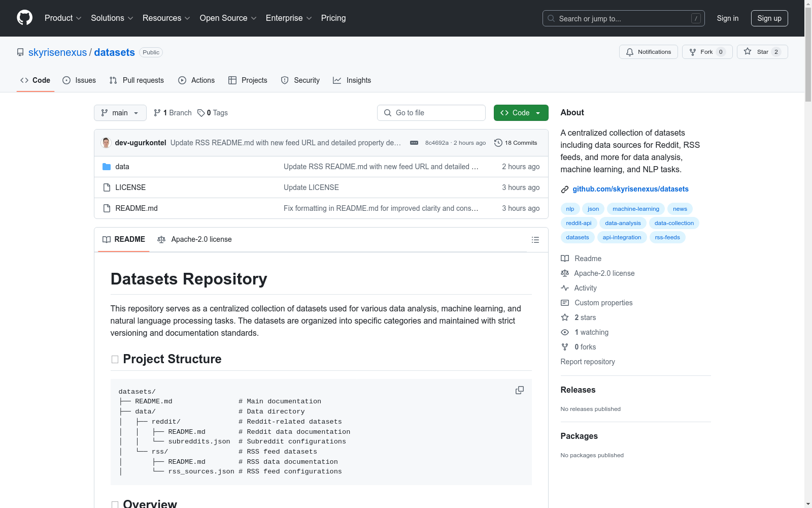
Task: Switch to the Apache-2.0 license tab
Action: pos(194,239)
